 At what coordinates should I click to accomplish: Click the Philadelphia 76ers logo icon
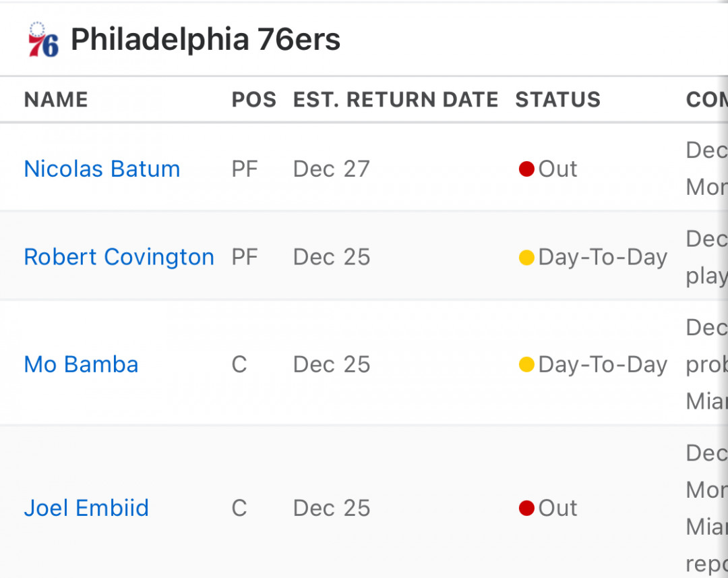pos(43,40)
